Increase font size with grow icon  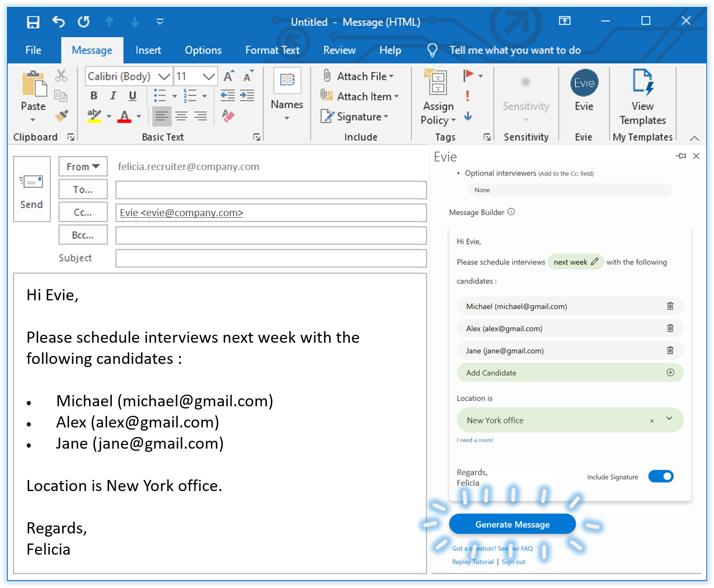click(x=228, y=76)
